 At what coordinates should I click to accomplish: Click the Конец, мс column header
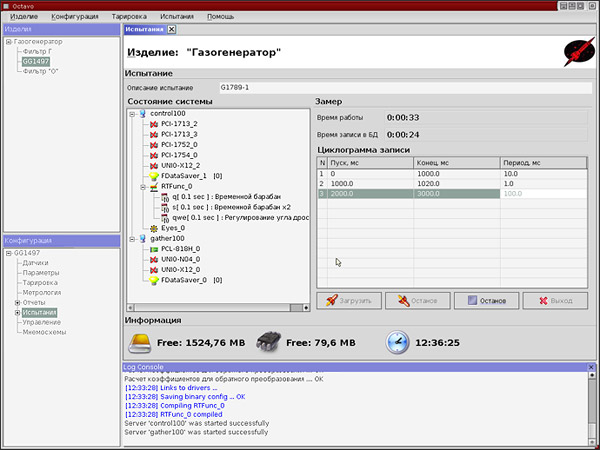pyautogui.click(x=457, y=163)
